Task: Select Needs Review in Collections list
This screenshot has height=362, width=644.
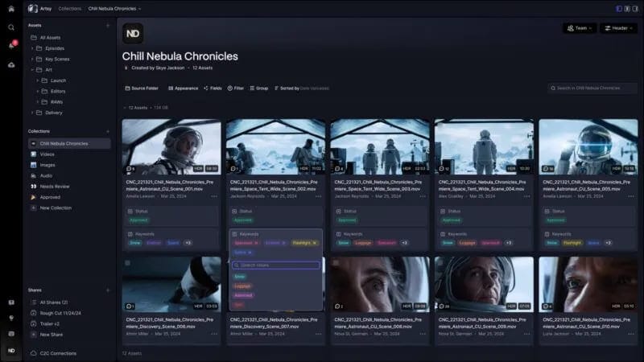Action: pyautogui.click(x=55, y=186)
